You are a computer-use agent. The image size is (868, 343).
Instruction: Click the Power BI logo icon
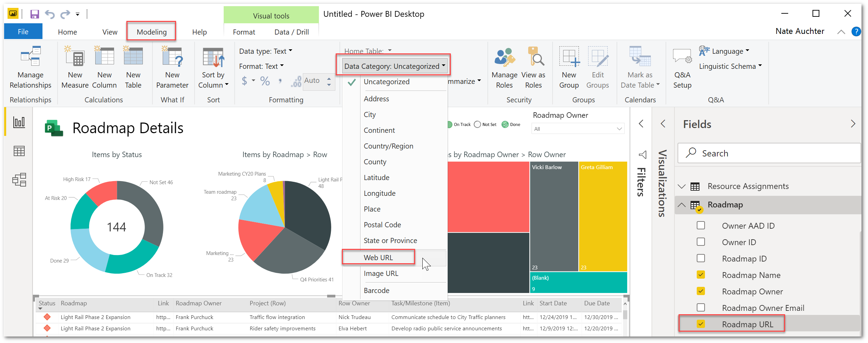coord(13,14)
